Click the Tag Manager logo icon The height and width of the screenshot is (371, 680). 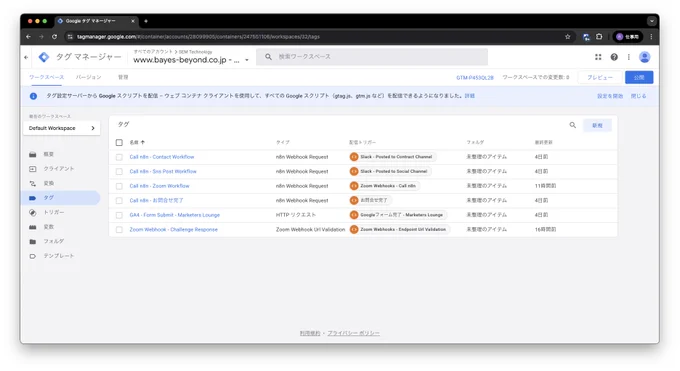44,57
